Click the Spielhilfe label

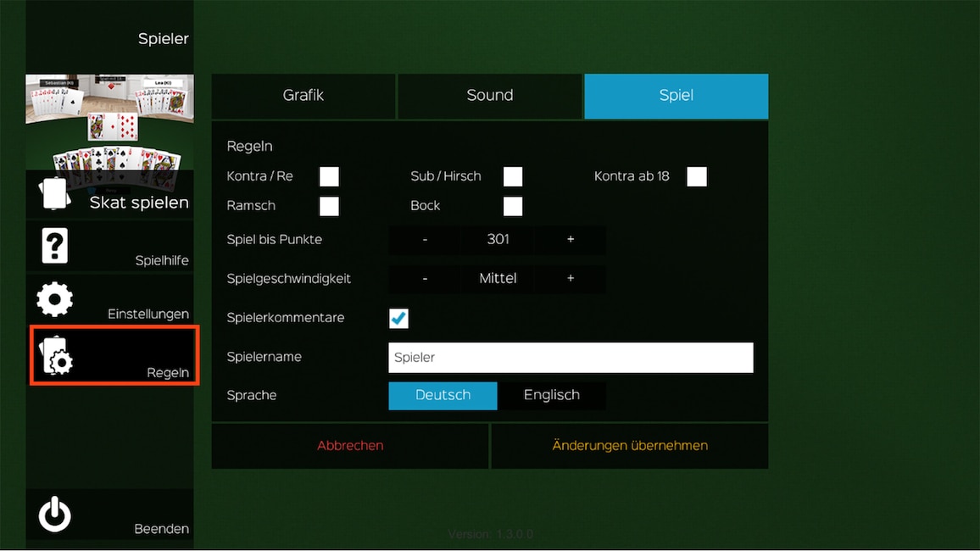(162, 260)
